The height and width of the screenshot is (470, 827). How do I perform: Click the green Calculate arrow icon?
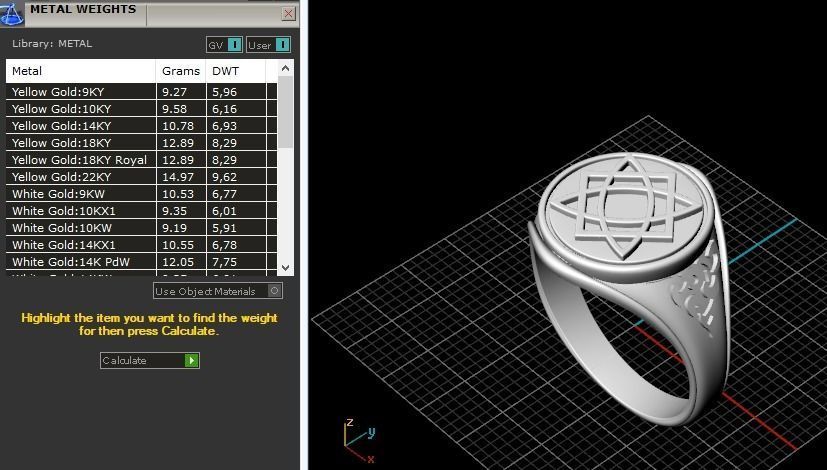[191, 360]
